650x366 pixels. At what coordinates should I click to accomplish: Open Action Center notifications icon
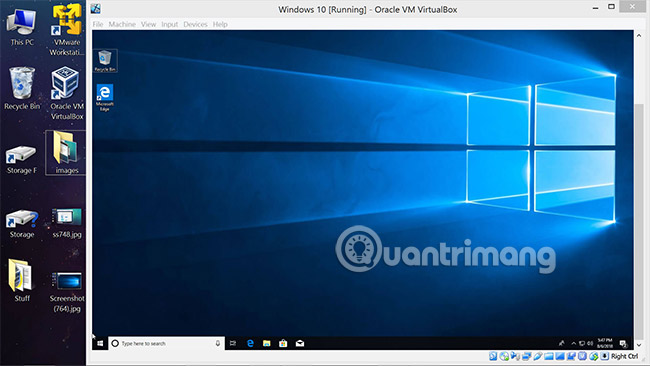623,343
